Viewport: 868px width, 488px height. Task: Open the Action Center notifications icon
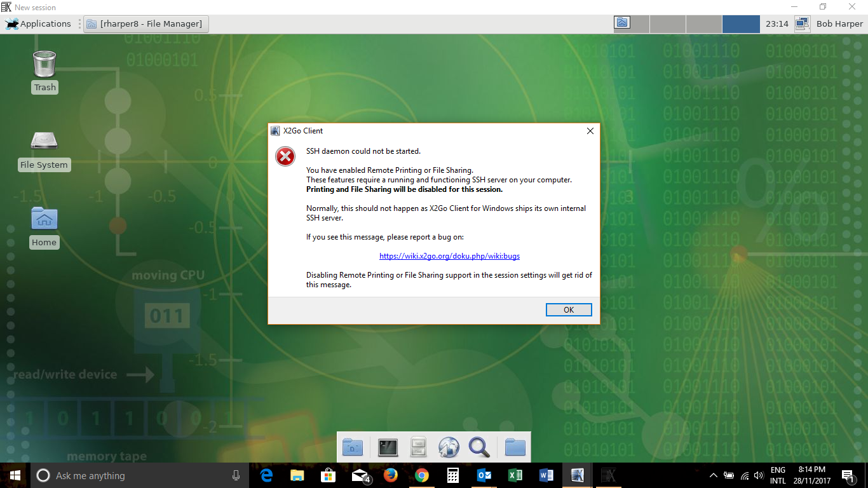pyautogui.click(x=848, y=475)
